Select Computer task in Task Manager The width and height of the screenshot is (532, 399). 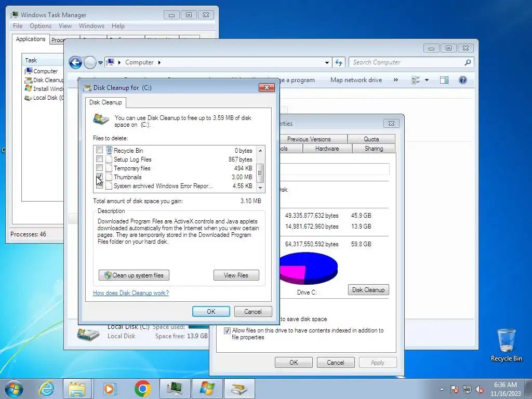(41, 71)
